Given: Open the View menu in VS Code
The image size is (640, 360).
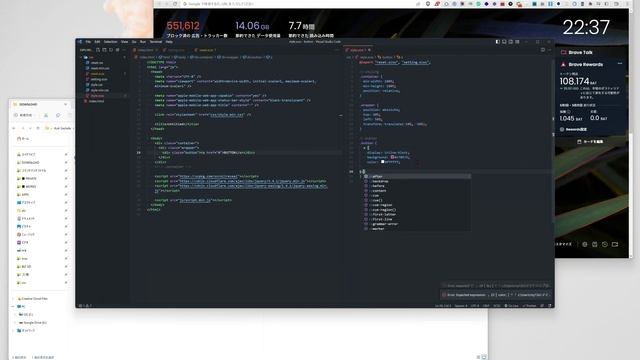Looking at the screenshot, I should (x=124, y=42).
